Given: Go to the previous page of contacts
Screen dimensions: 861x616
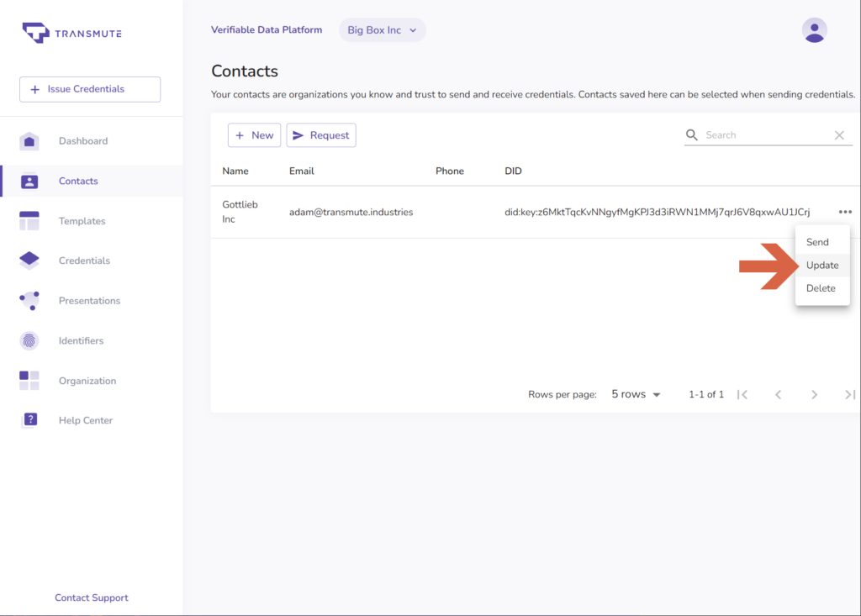Looking at the screenshot, I should [778, 394].
